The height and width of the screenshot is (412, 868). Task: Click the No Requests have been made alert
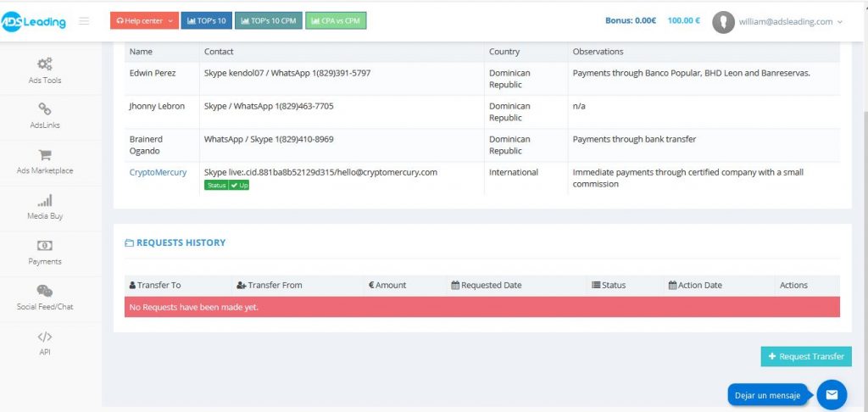481,307
